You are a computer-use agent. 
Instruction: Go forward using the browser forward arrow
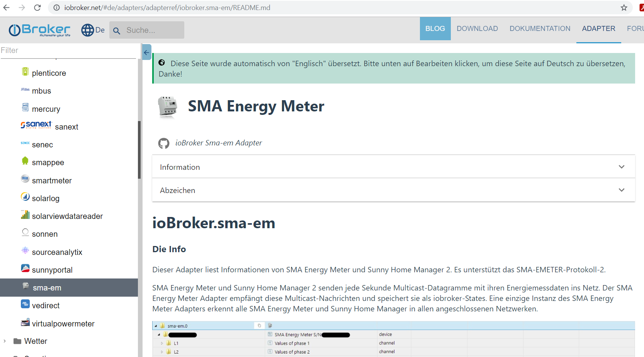click(22, 8)
